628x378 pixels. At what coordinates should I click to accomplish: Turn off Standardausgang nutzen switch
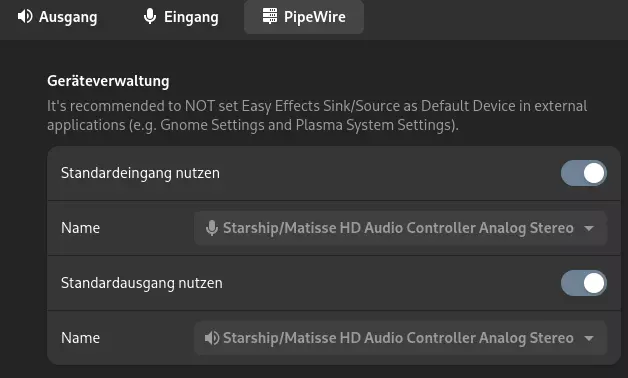[584, 283]
